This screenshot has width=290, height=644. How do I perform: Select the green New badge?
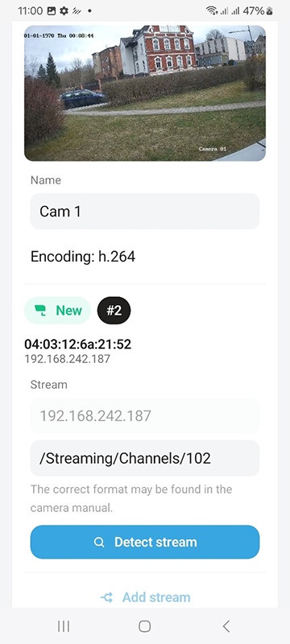pyautogui.click(x=57, y=311)
